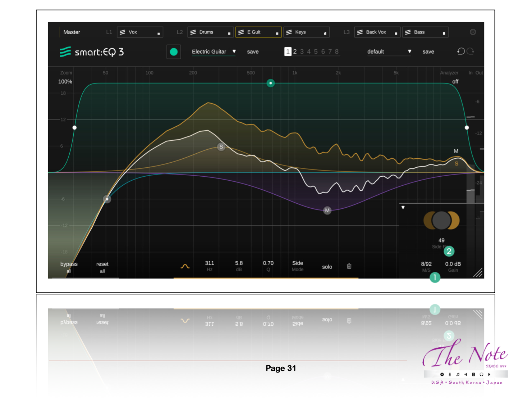
Task: Select the Back Vox track slot
Action: 377,32
